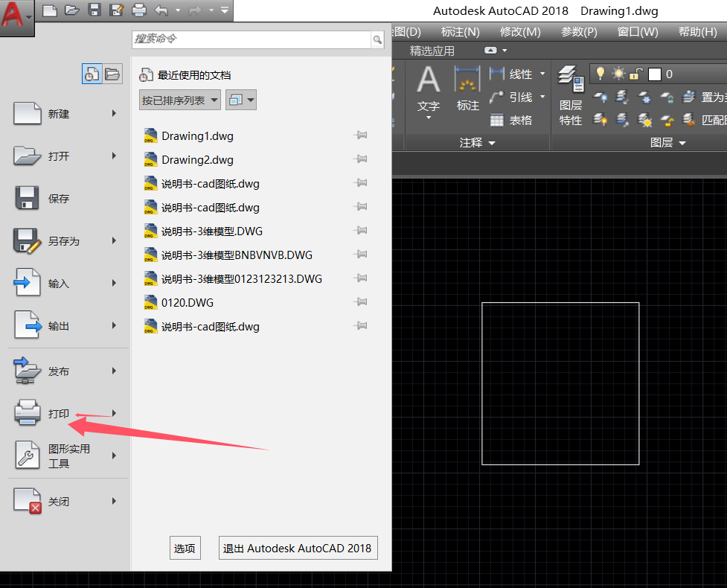The height and width of the screenshot is (588, 727).
Task: Click Plot printer icon in quick access toolbar
Action: (x=139, y=10)
